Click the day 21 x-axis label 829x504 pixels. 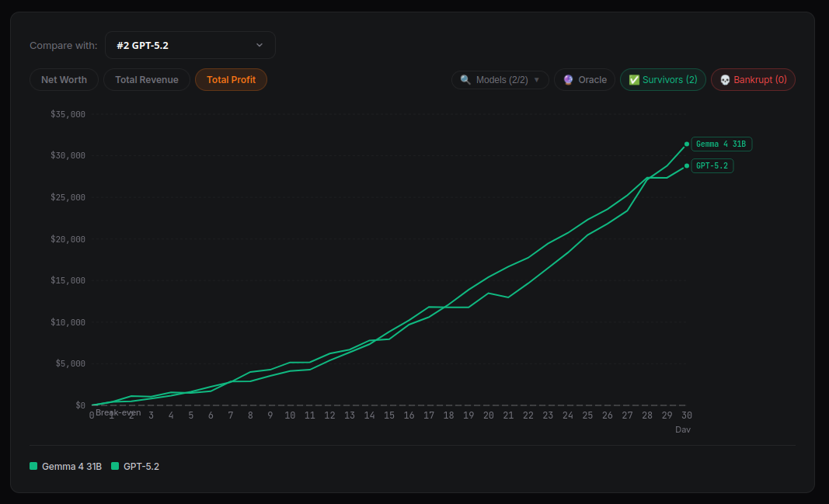(508, 415)
